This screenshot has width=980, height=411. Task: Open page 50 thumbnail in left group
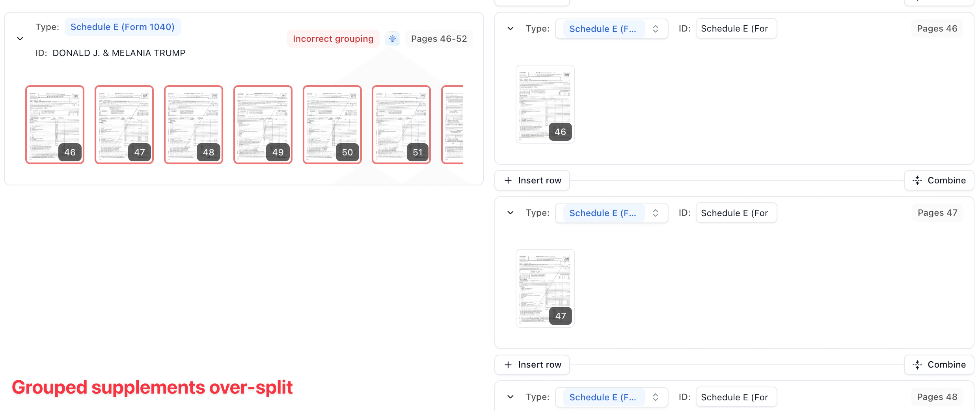[332, 125]
